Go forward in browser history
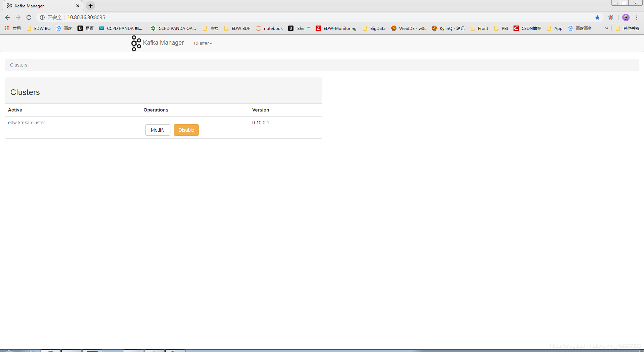This screenshot has height=352, width=644. coord(18,17)
